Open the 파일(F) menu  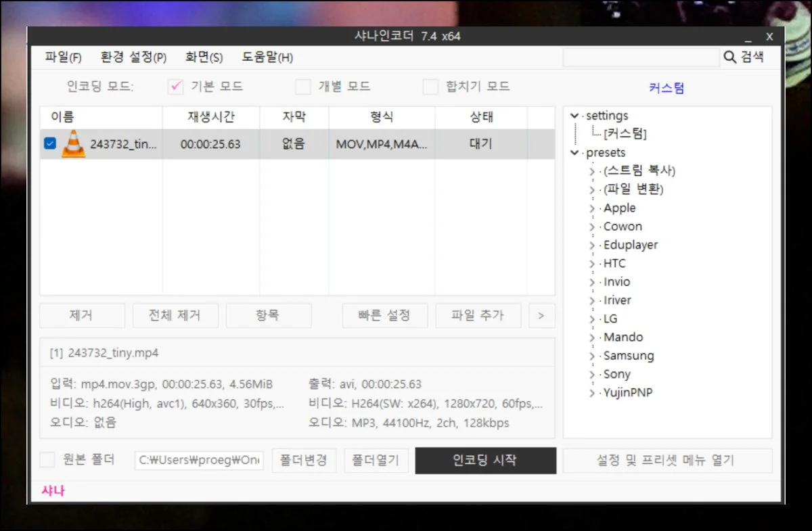point(63,57)
